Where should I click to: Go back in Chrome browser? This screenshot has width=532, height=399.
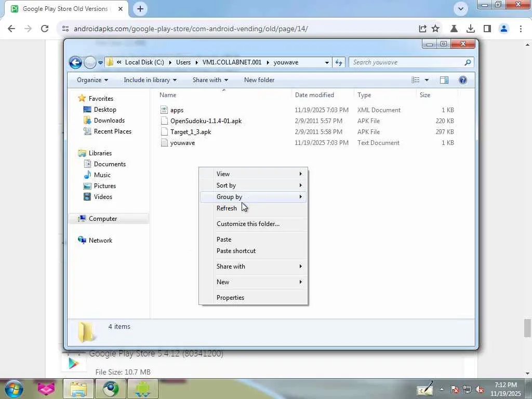pyautogui.click(x=11, y=29)
